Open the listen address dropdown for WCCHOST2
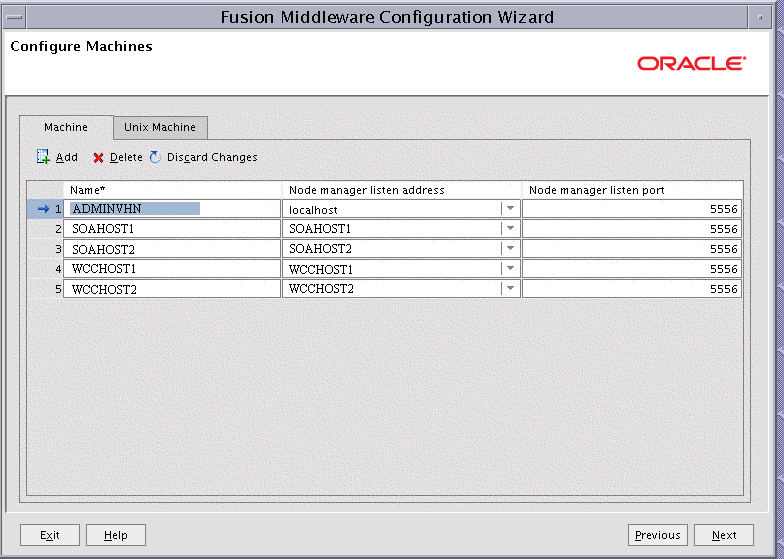The width and height of the screenshot is (784, 559). coord(510,288)
